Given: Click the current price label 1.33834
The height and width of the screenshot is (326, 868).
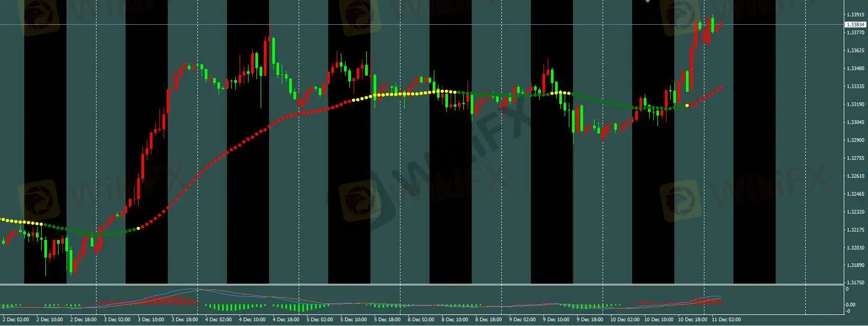Looking at the screenshot, I should click(x=855, y=25).
